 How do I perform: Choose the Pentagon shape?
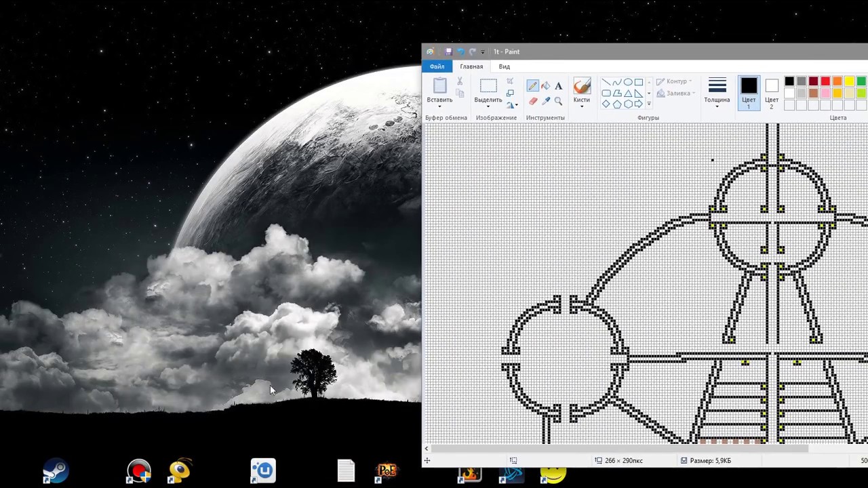[617, 104]
